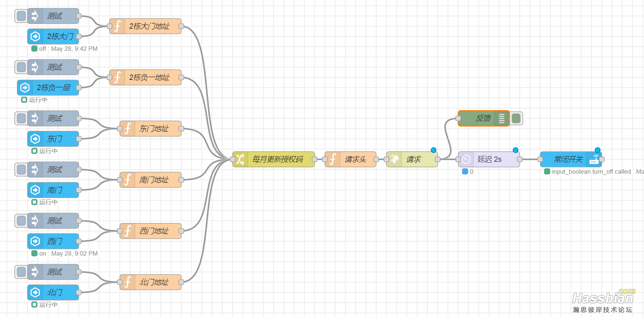Trigger the inject button feeding 2栋负一地址
This screenshot has height=317, width=644.
point(21,67)
